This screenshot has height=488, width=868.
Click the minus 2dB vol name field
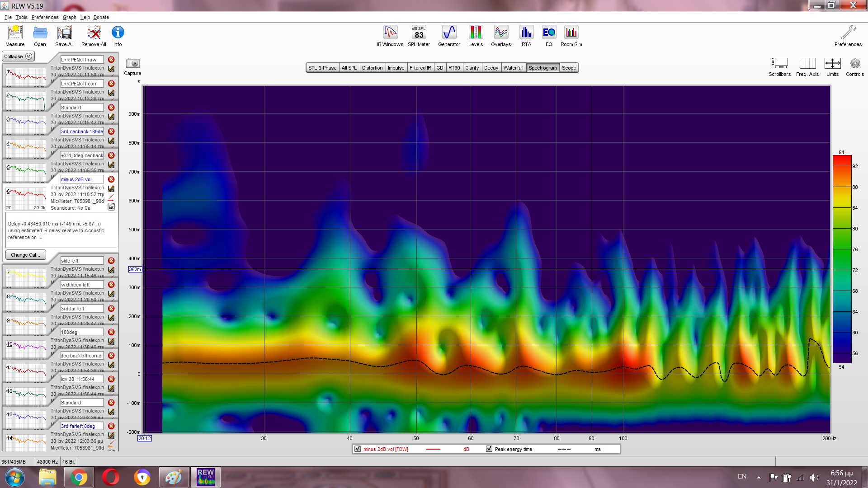tap(82, 179)
